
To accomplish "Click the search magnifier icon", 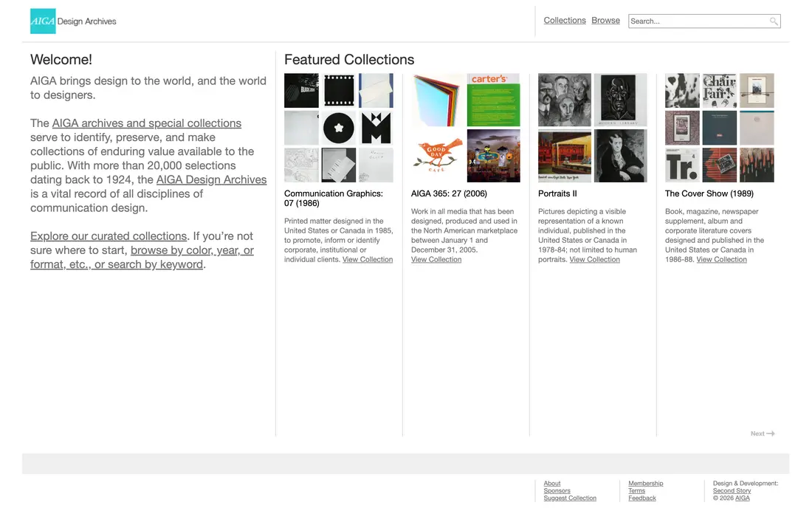I will [773, 21].
